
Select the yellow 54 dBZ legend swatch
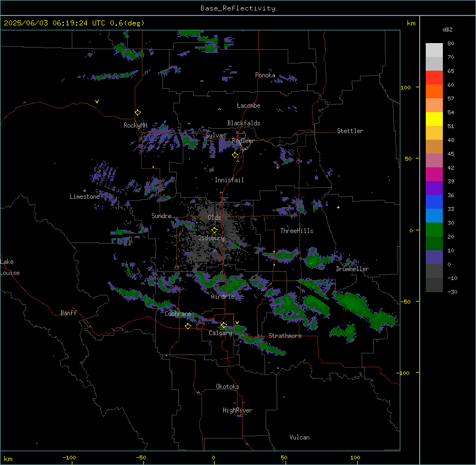tap(434, 119)
